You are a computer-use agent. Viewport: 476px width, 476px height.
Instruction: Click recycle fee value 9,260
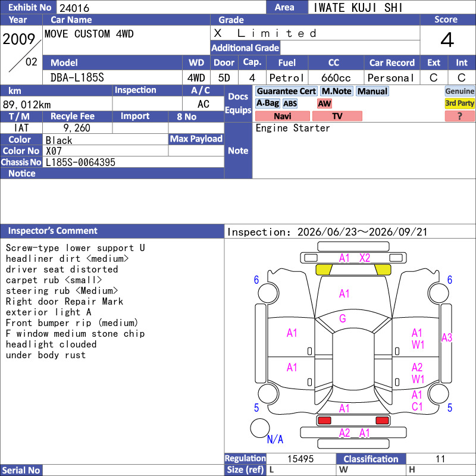click(77, 128)
